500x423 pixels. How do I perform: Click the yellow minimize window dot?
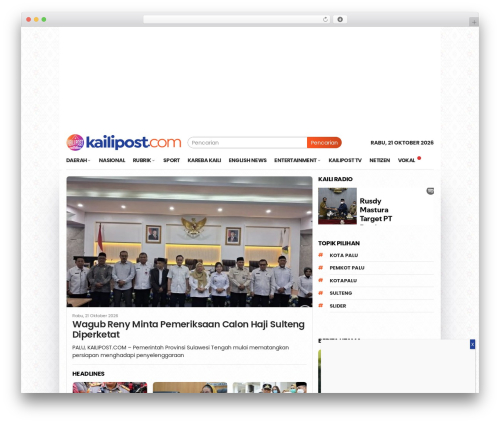pyautogui.click(x=36, y=20)
